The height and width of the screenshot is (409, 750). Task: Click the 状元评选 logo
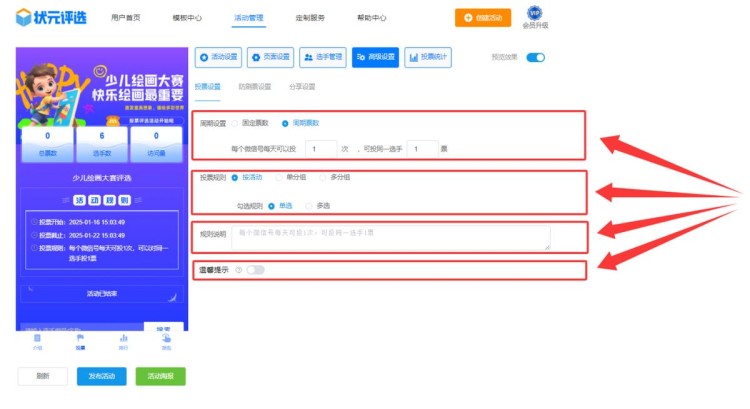click(x=46, y=18)
